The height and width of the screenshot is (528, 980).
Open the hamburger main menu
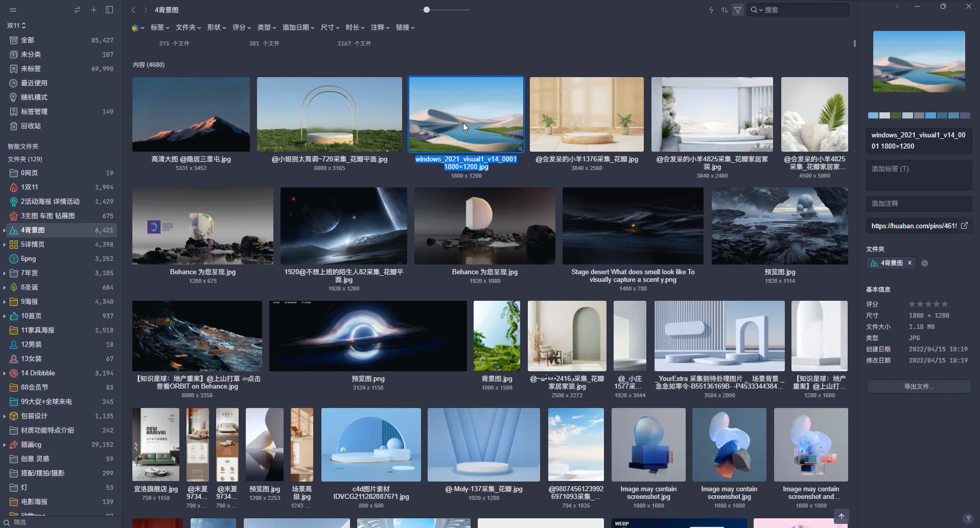click(x=13, y=10)
